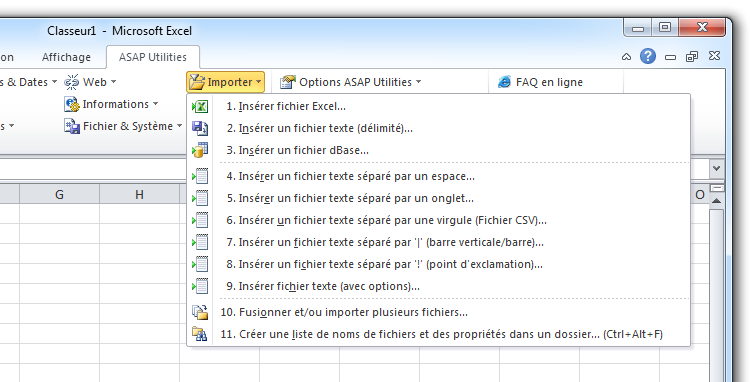Open FAQ en ligne

click(540, 82)
